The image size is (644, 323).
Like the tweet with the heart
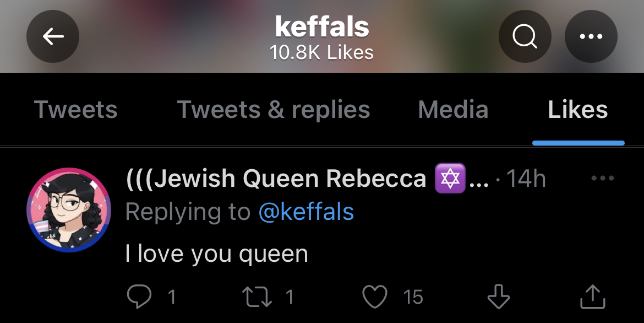(x=375, y=297)
